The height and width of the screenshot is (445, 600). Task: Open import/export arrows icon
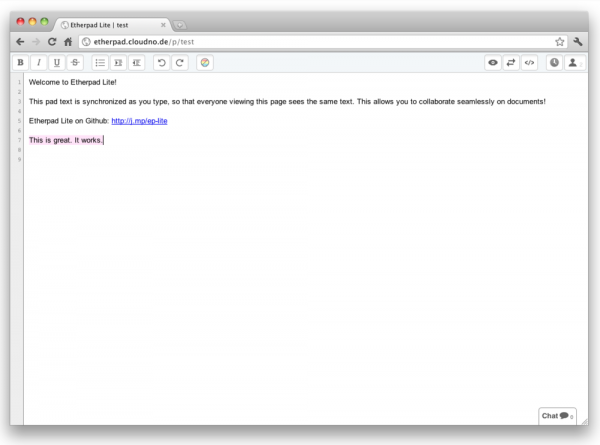click(x=511, y=62)
